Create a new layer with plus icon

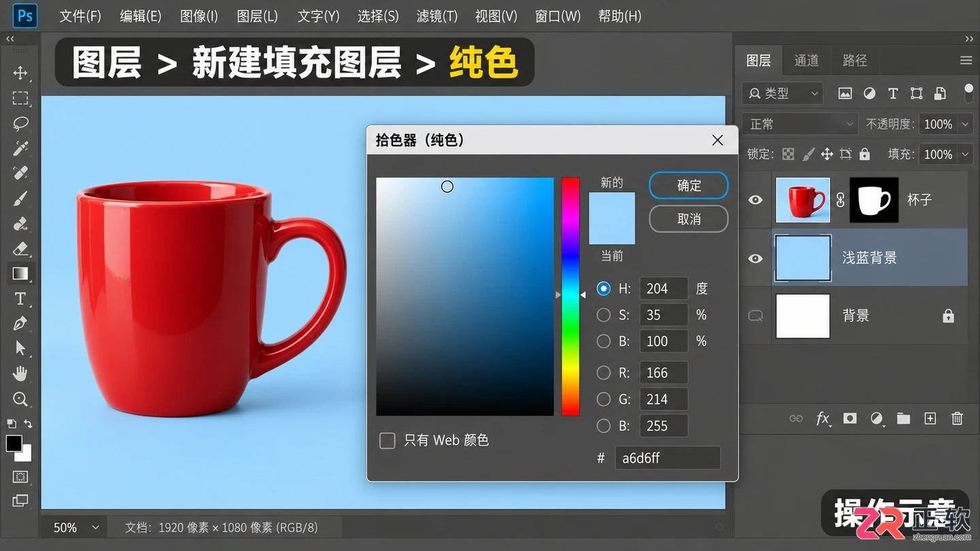pos(930,418)
